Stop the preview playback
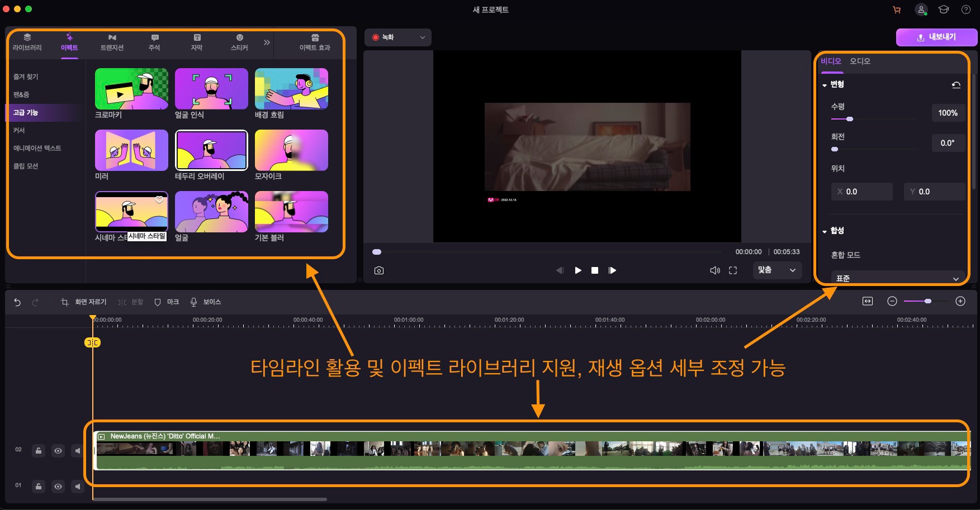Image resolution: width=980 pixels, height=510 pixels. click(x=595, y=270)
